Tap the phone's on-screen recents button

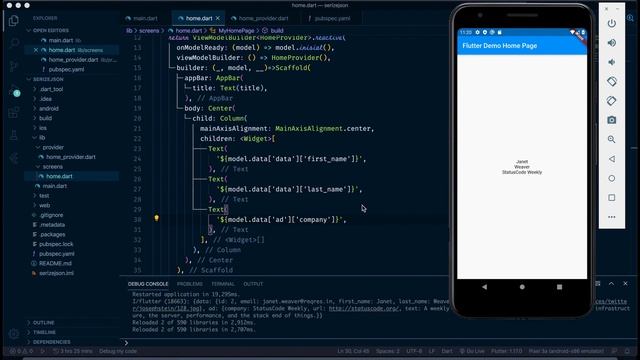[560, 287]
